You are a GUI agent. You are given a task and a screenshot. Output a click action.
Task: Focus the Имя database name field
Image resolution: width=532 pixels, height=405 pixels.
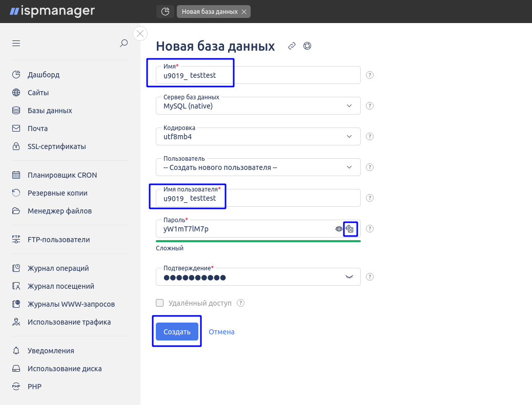258,75
